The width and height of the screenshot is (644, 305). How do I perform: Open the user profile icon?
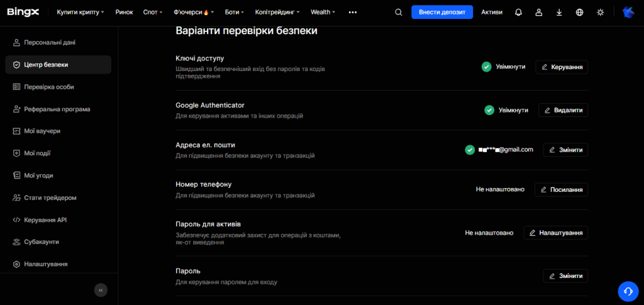tap(539, 13)
